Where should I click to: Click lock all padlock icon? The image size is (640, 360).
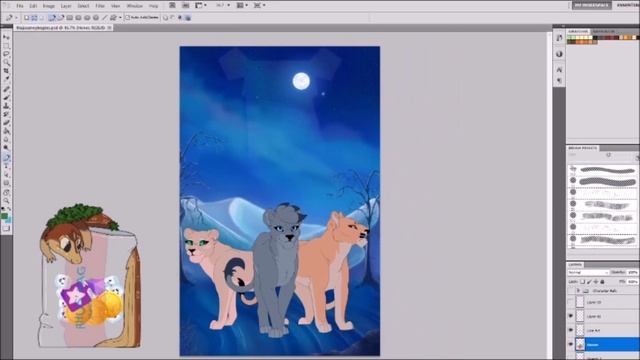click(x=602, y=282)
